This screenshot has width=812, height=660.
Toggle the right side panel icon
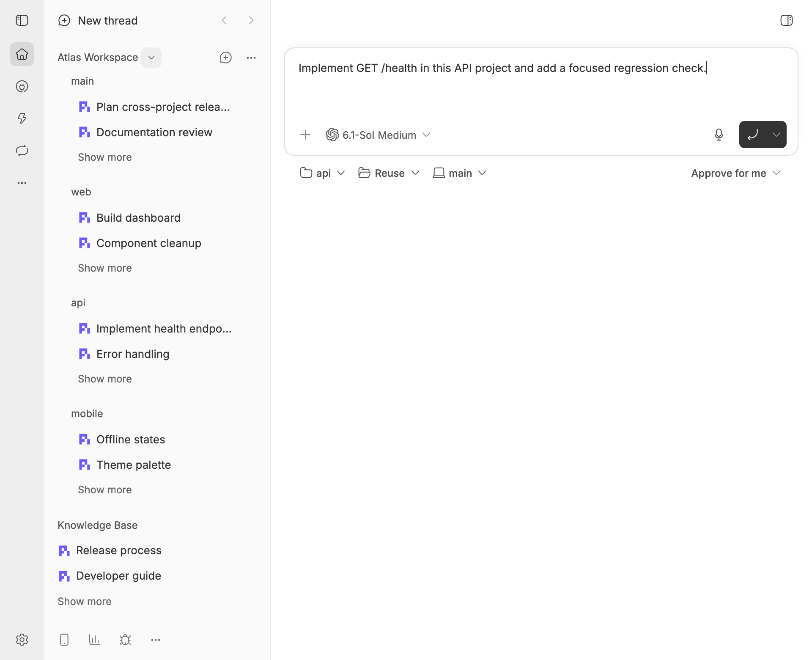[786, 20]
